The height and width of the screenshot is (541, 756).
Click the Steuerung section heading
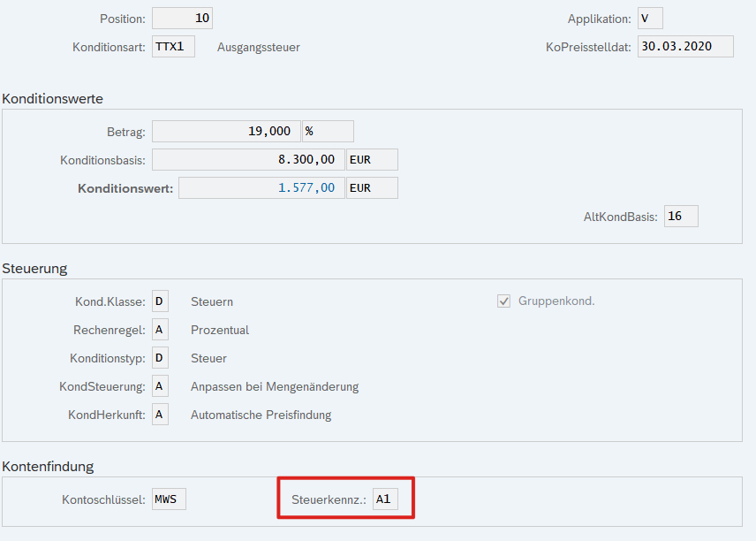[x=34, y=269]
